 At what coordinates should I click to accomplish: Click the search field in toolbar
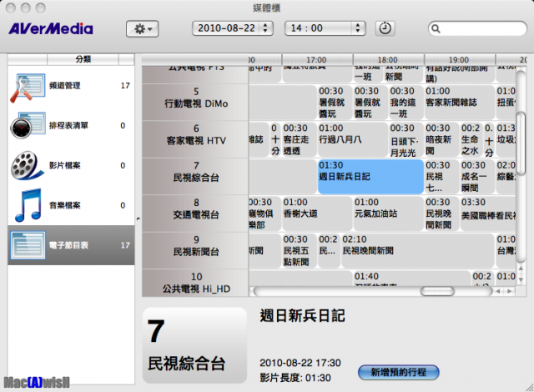tap(477, 28)
